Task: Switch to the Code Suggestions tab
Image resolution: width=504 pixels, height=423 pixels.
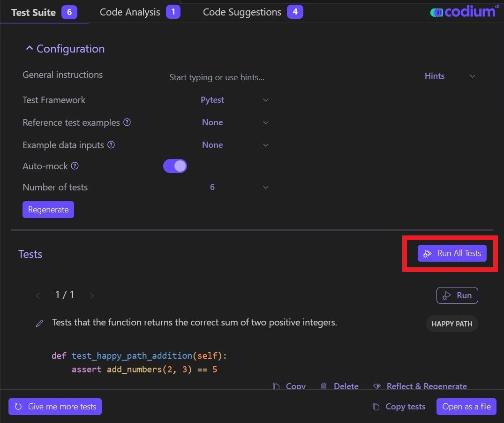Action: [253, 12]
